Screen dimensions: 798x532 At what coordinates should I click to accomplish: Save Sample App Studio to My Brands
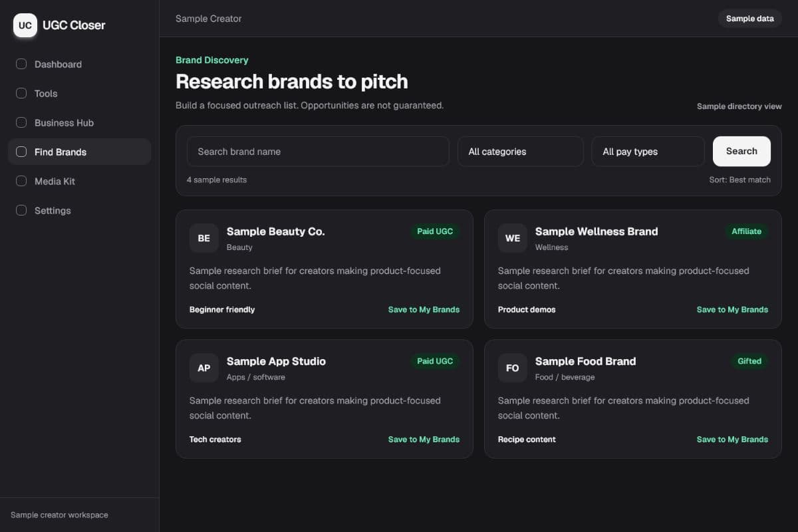[x=424, y=440]
